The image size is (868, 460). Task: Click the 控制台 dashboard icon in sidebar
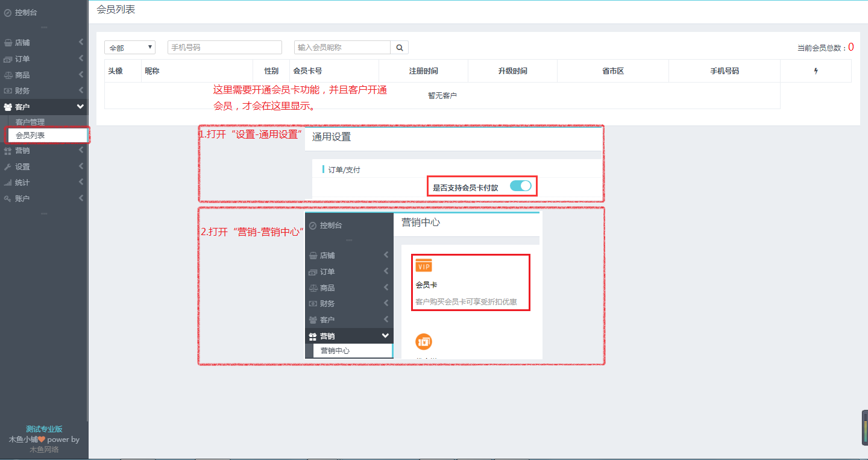click(x=8, y=12)
